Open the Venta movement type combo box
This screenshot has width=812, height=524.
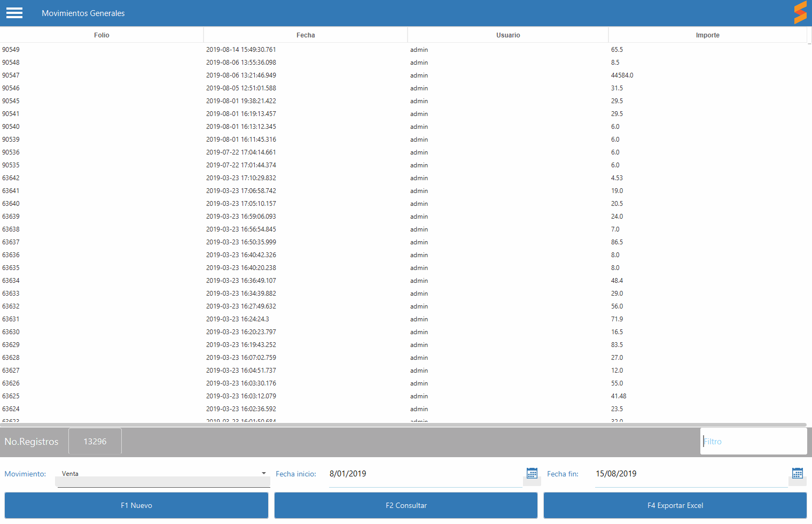pos(160,474)
